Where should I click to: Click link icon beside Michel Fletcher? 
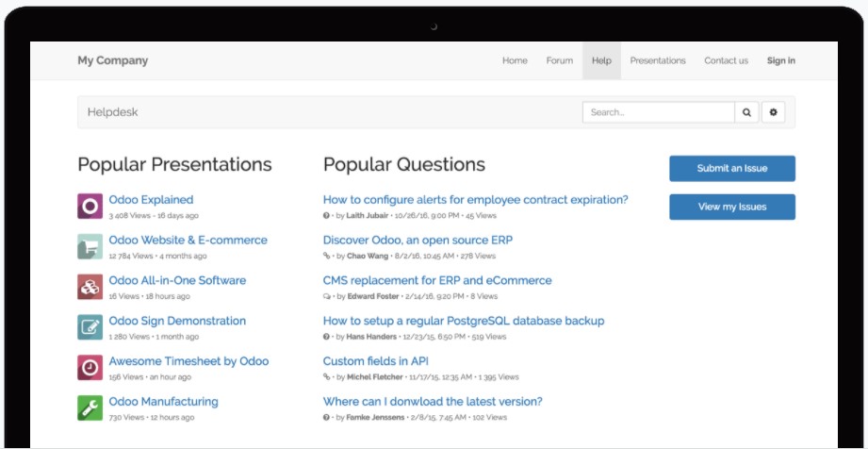(x=327, y=377)
